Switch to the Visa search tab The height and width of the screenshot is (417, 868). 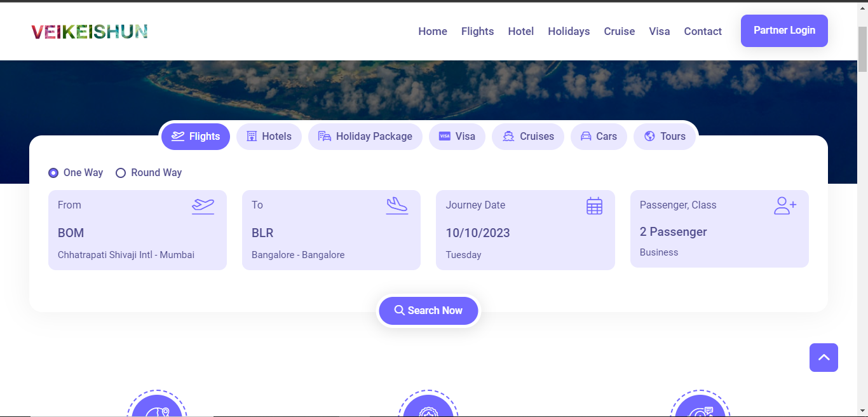pyautogui.click(x=457, y=137)
